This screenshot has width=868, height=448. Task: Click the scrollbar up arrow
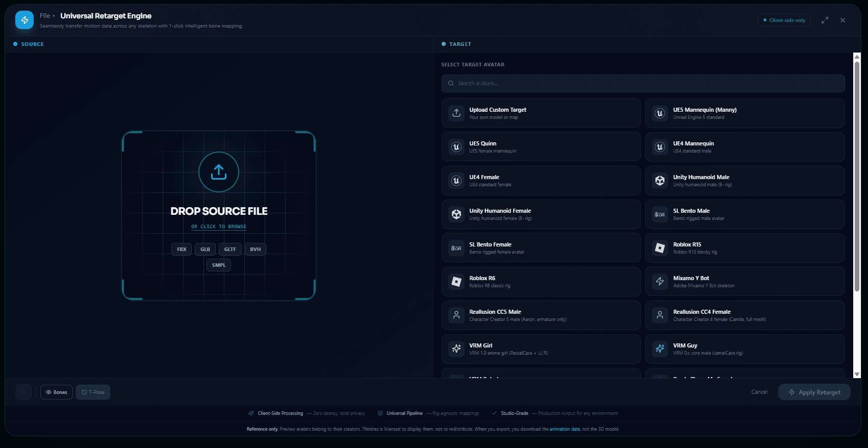coord(857,57)
